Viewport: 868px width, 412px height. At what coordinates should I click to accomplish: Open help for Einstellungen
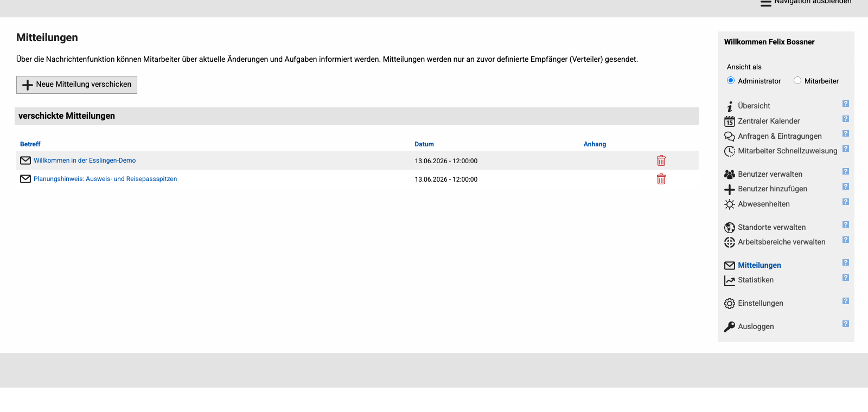[845, 301]
